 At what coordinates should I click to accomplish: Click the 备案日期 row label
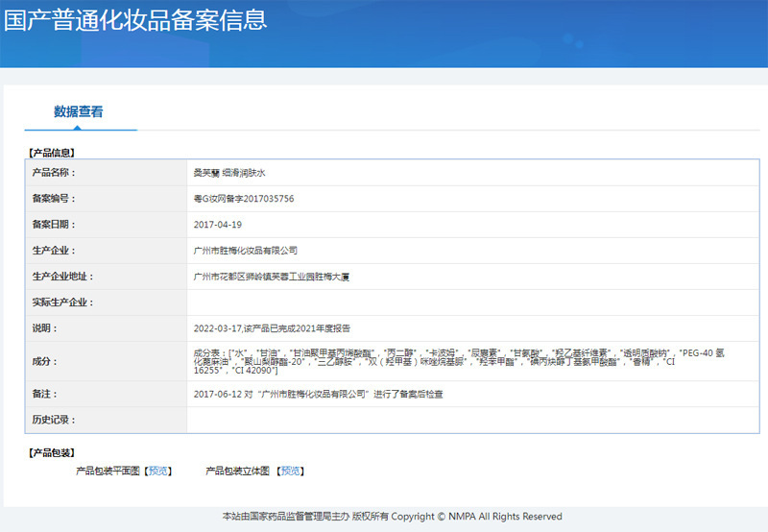(x=54, y=225)
